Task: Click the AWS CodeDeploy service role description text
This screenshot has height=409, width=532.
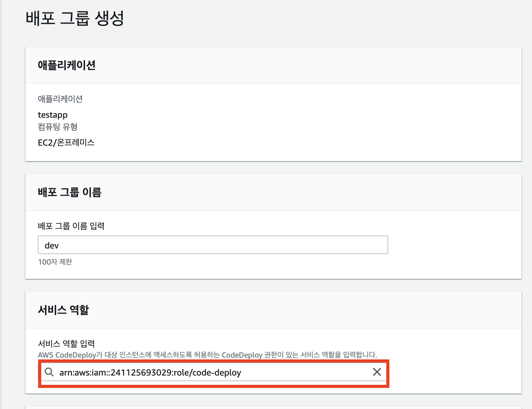Action: (207, 355)
